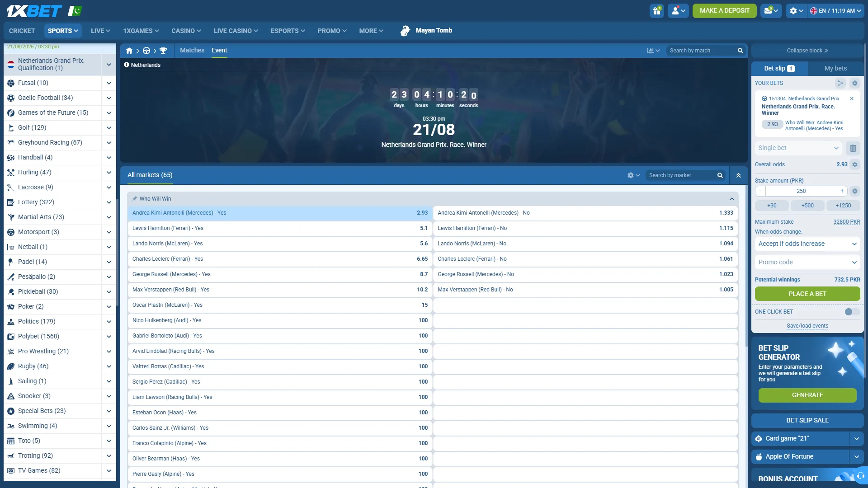Open Overall odds settings gear

[855, 164]
